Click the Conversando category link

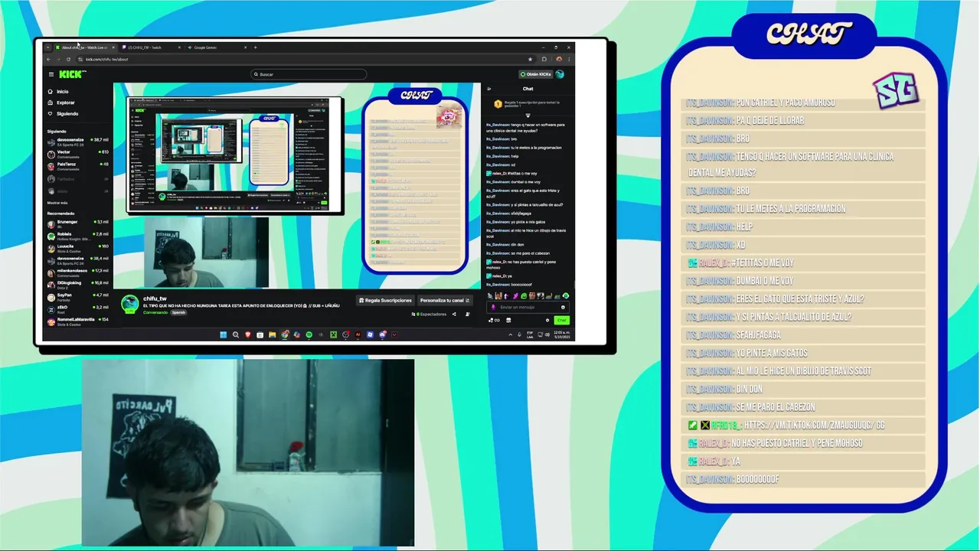click(155, 312)
